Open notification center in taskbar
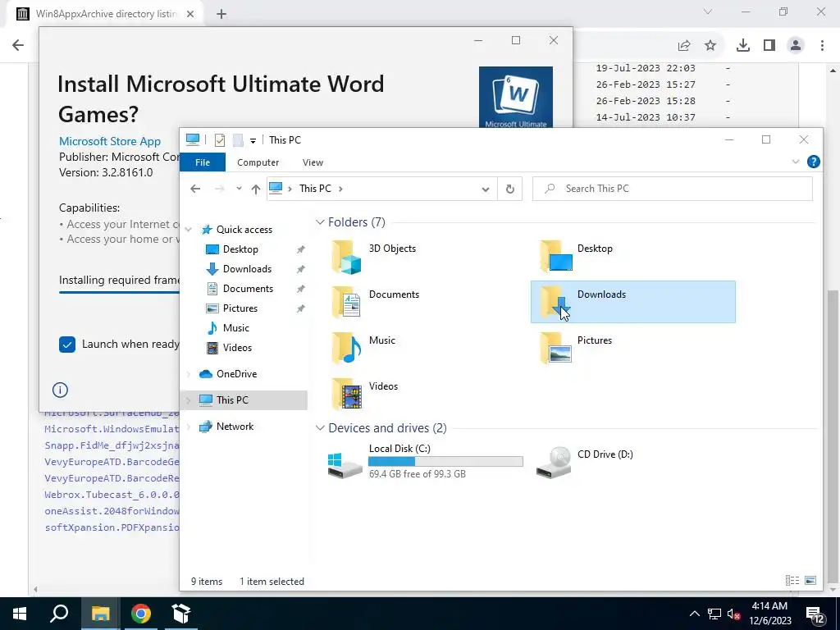This screenshot has width=840, height=630. [816, 614]
